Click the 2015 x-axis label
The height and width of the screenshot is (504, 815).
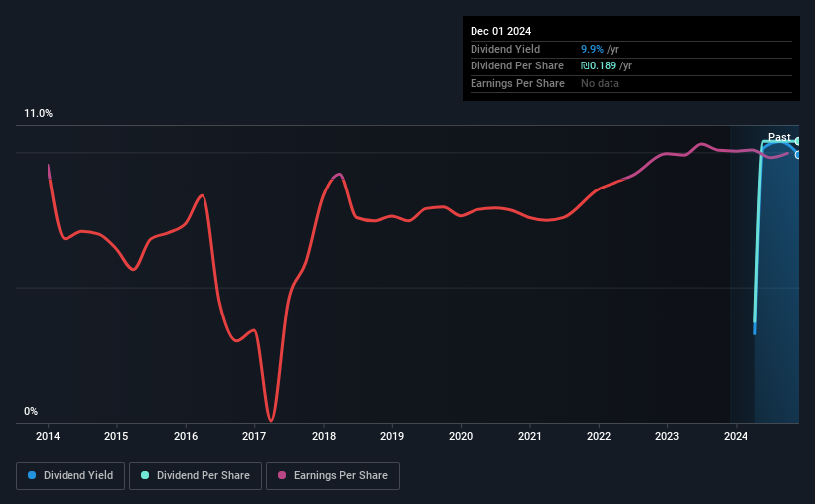116,436
